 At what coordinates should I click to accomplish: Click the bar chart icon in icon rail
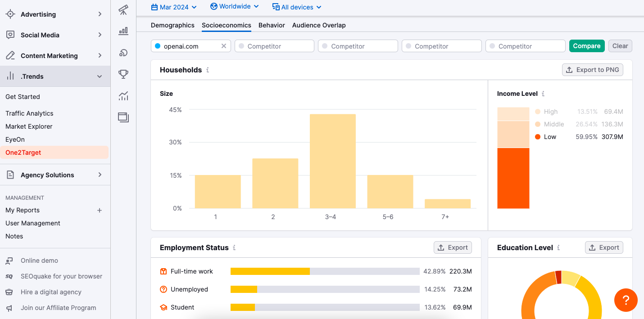(x=123, y=31)
